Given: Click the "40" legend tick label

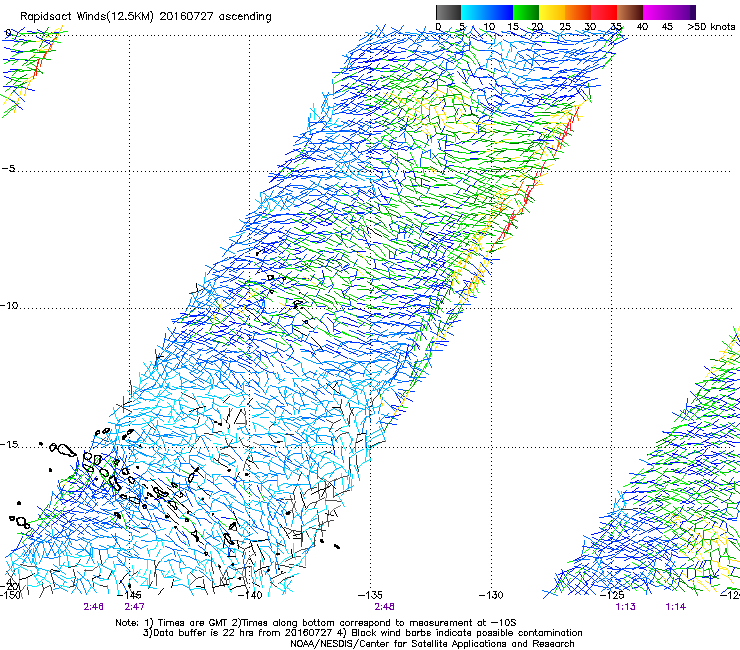Looking at the screenshot, I should click(x=642, y=27).
